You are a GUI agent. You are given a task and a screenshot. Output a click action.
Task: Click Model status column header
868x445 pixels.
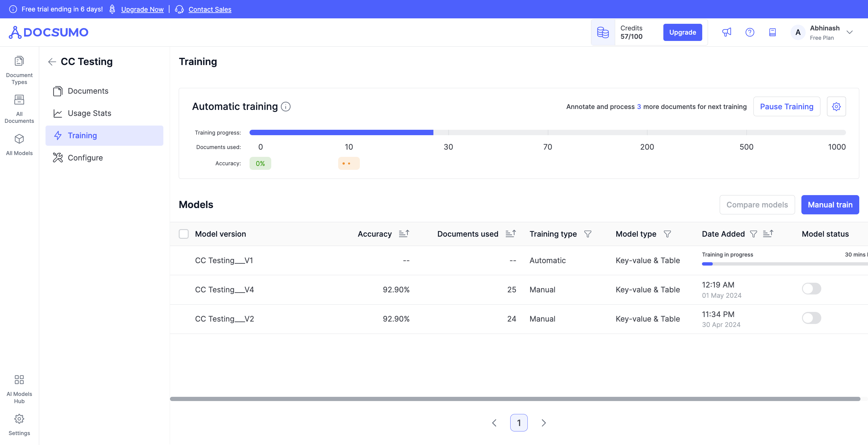tap(825, 234)
